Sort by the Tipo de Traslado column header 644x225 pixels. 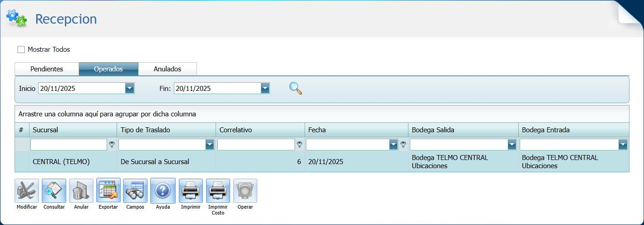click(x=167, y=130)
